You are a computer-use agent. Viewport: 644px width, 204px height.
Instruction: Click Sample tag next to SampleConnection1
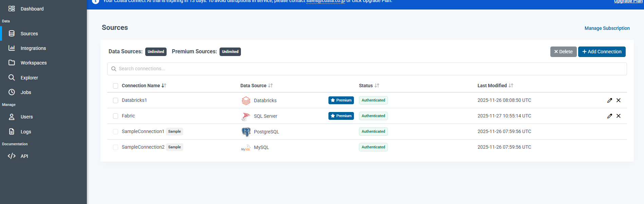tap(174, 131)
